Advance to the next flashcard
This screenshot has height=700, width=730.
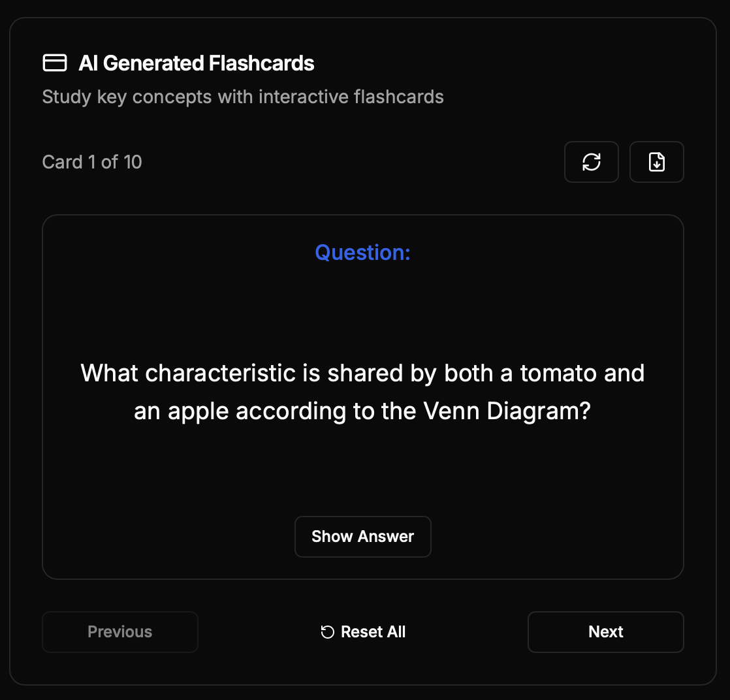(x=605, y=631)
